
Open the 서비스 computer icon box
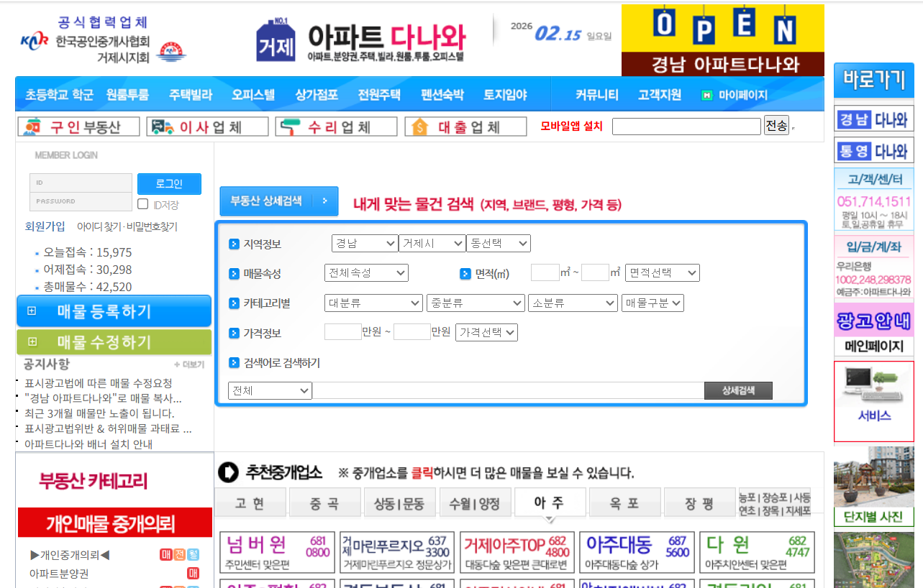[x=873, y=401]
